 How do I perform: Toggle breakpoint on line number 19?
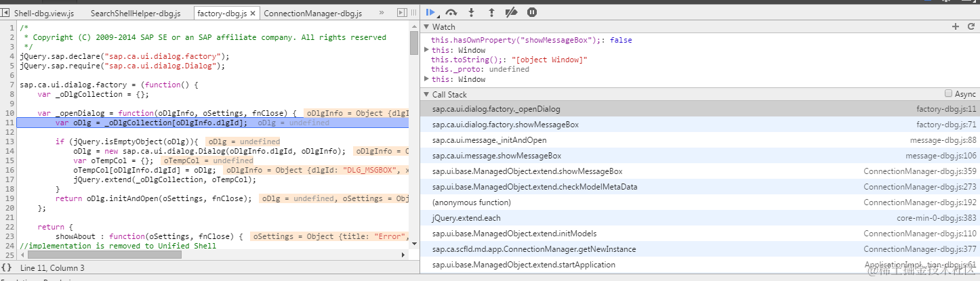click(10, 198)
